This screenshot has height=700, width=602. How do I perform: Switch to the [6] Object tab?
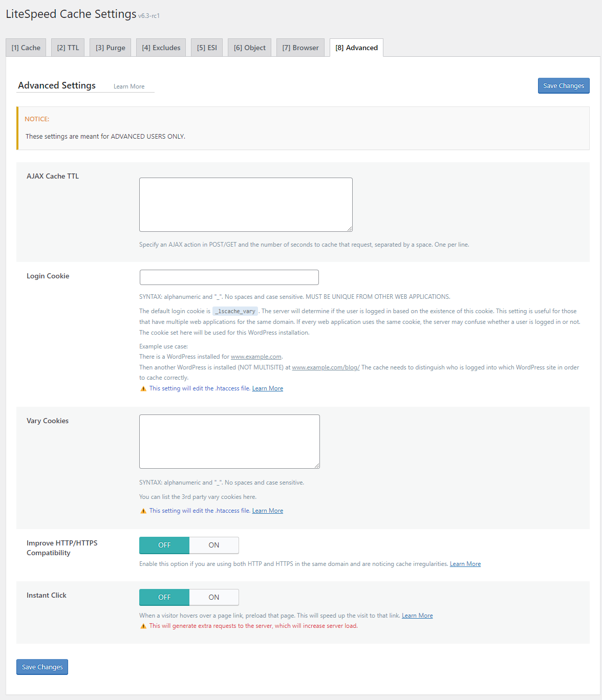click(x=250, y=48)
